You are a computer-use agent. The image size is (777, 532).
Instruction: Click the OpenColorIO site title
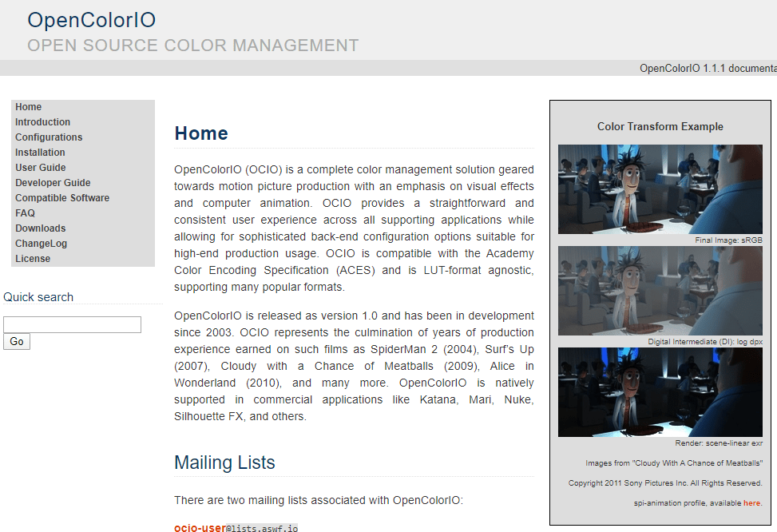(91, 20)
